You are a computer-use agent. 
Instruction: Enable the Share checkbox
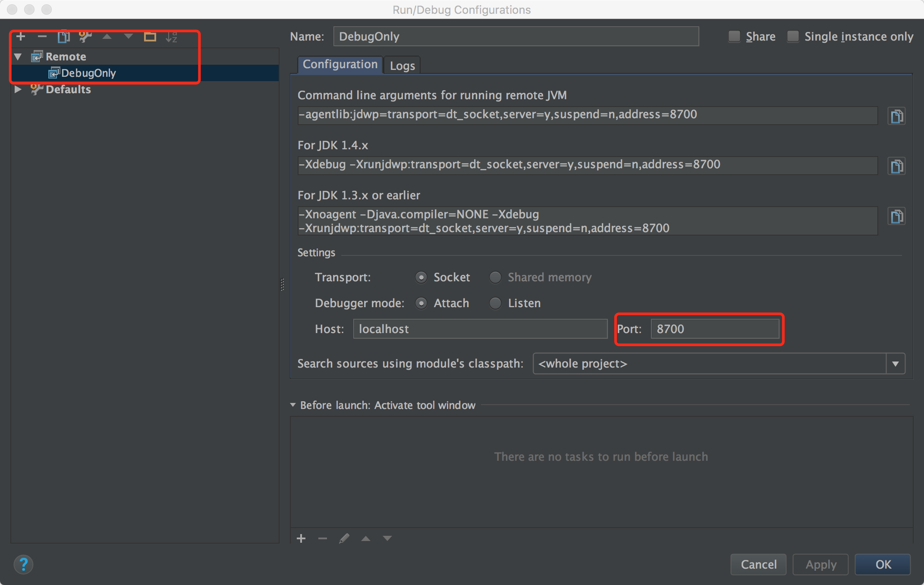pyautogui.click(x=734, y=37)
